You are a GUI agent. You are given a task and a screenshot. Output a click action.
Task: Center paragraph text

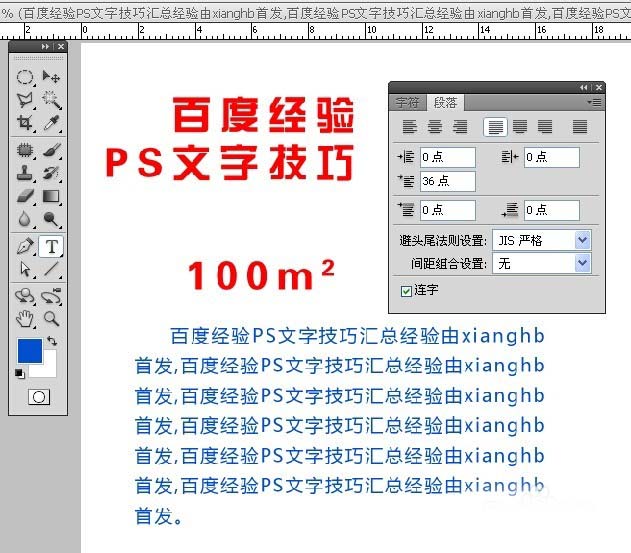(x=435, y=127)
